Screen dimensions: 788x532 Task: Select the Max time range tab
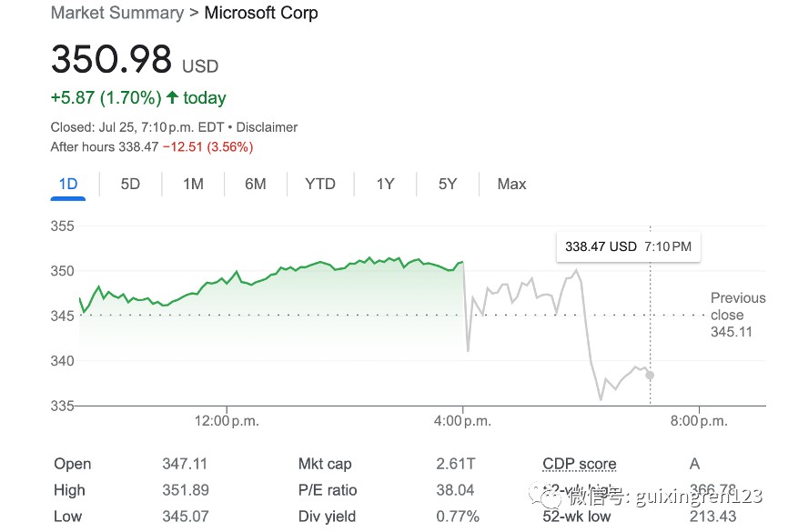click(511, 184)
